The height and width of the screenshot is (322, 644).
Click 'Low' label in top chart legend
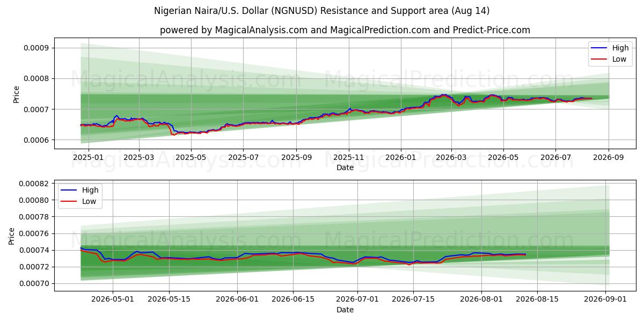[619, 59]
